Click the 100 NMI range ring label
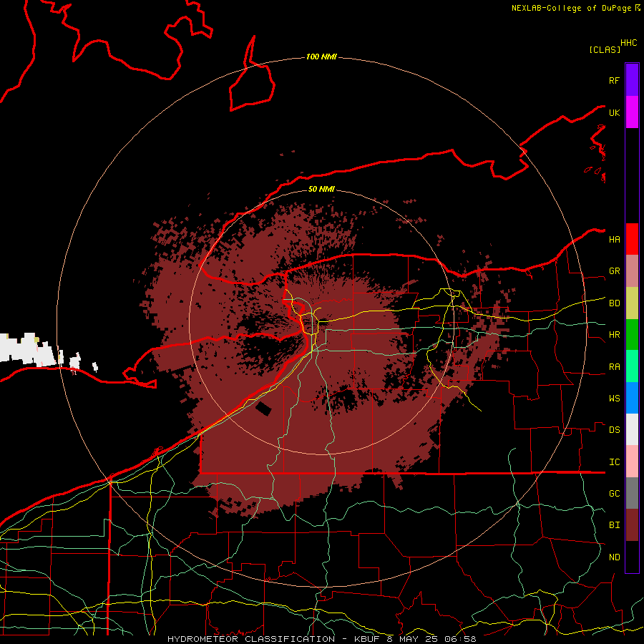Viewport: 644px width, 644px height. point(321,57)
